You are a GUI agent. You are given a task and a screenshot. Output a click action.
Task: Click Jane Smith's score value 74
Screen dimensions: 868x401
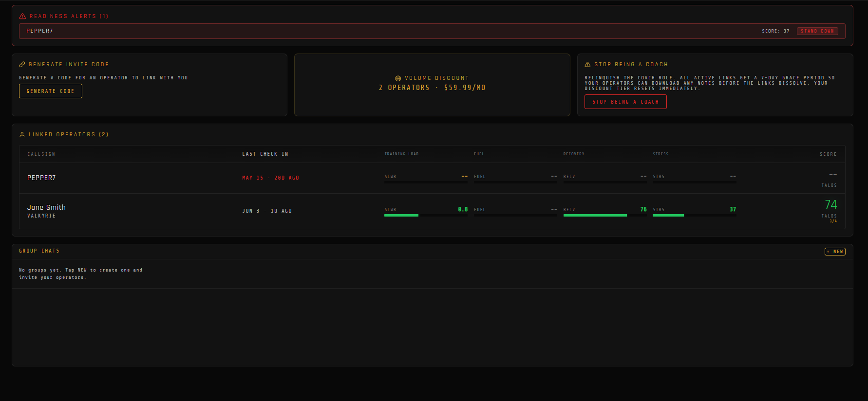pos(830,204)
